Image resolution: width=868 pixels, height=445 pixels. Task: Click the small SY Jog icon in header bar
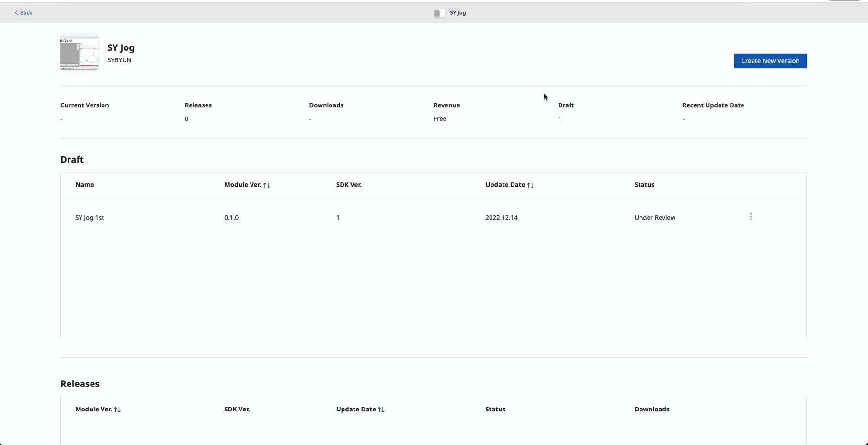[439, 13]
